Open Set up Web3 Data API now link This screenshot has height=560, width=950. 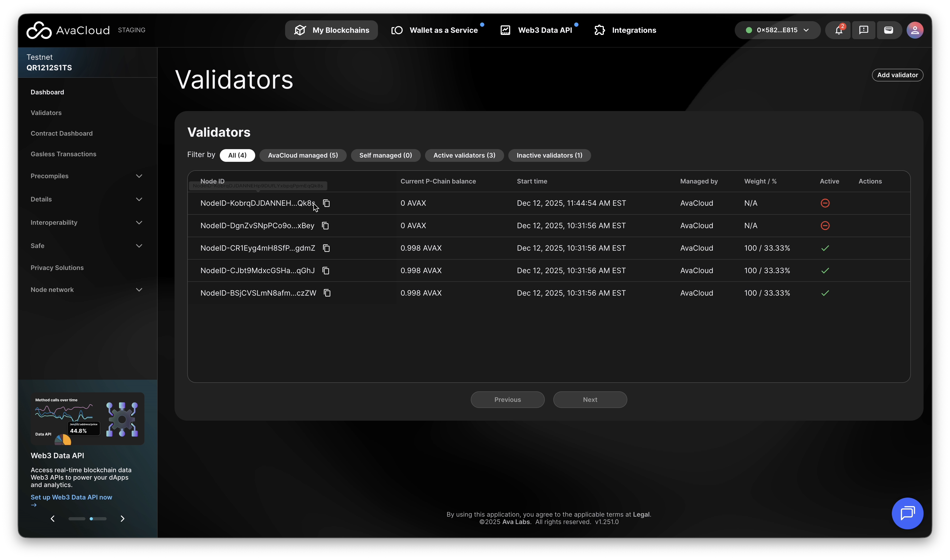tap(71, 497)
